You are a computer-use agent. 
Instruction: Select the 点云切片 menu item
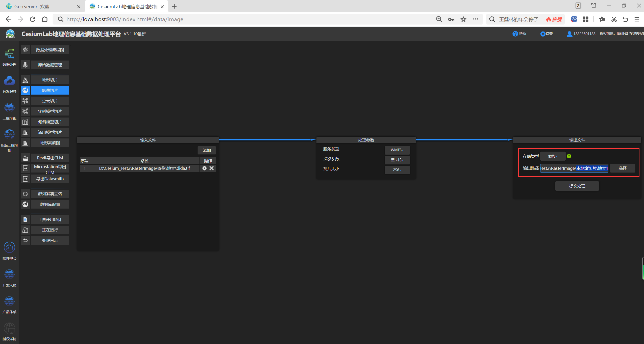coord(50,101)
